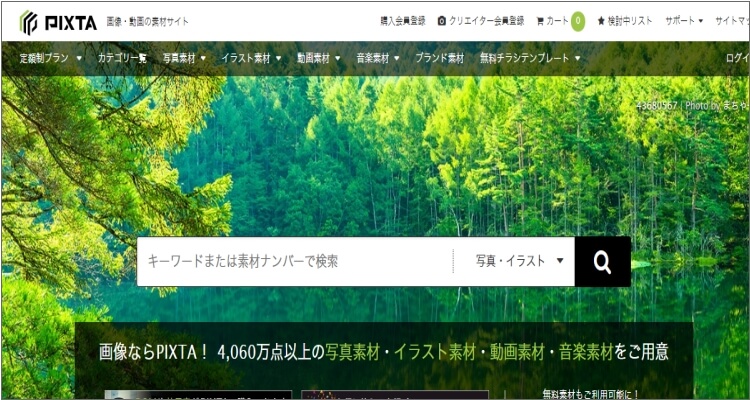Open the ブランド素材 menu item
The image size is (750, 400).
pyautogui.click(x=439, y=58)
